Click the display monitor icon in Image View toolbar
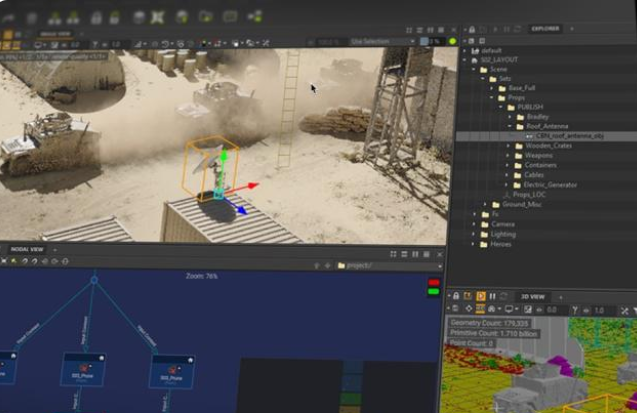 [38, 45]
